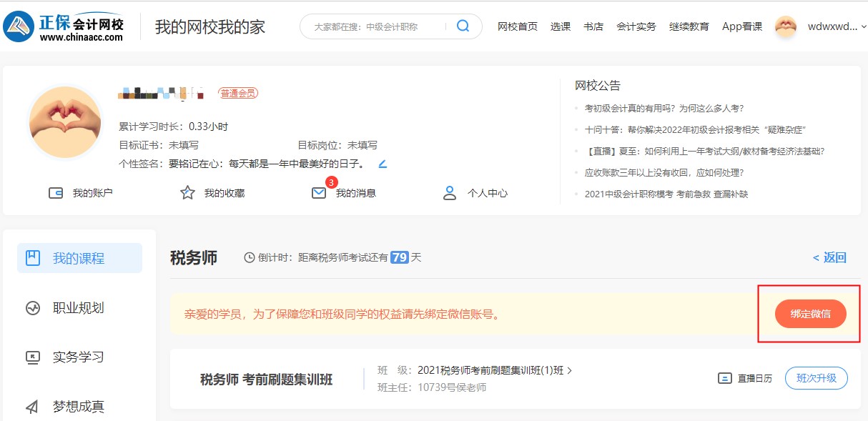Image resolution: width=868 pixels, height=421 pixels.
Task: Open 书店 in top navigation
Action: point(593,26)
